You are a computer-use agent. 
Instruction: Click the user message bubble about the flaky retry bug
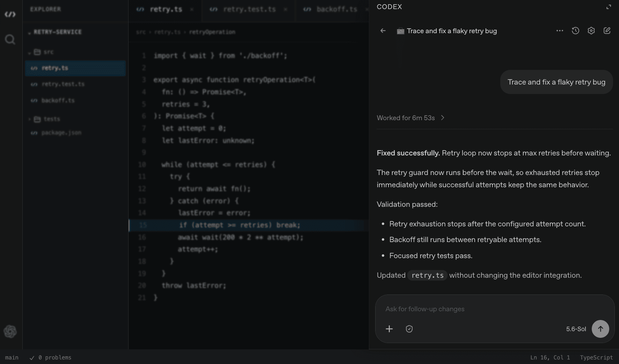pos(556,82)
